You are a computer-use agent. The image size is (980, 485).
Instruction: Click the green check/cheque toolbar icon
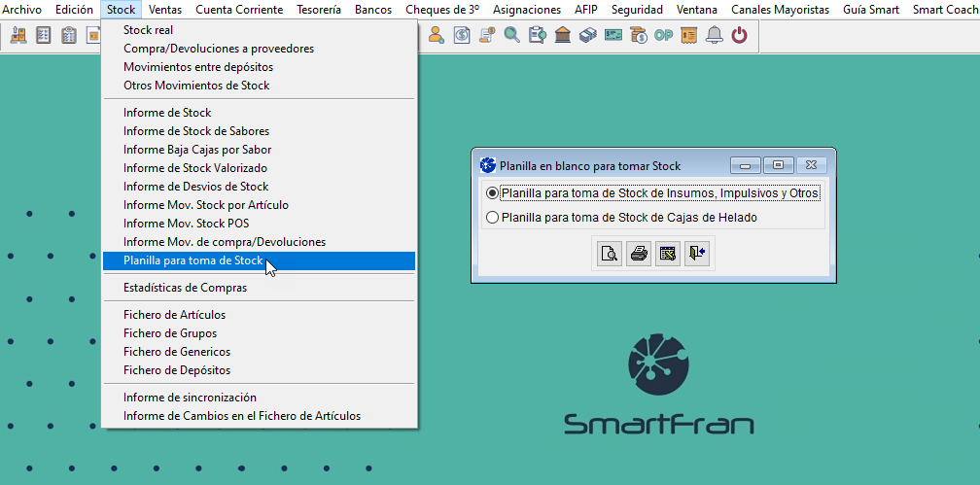click(x=613, y=35)
